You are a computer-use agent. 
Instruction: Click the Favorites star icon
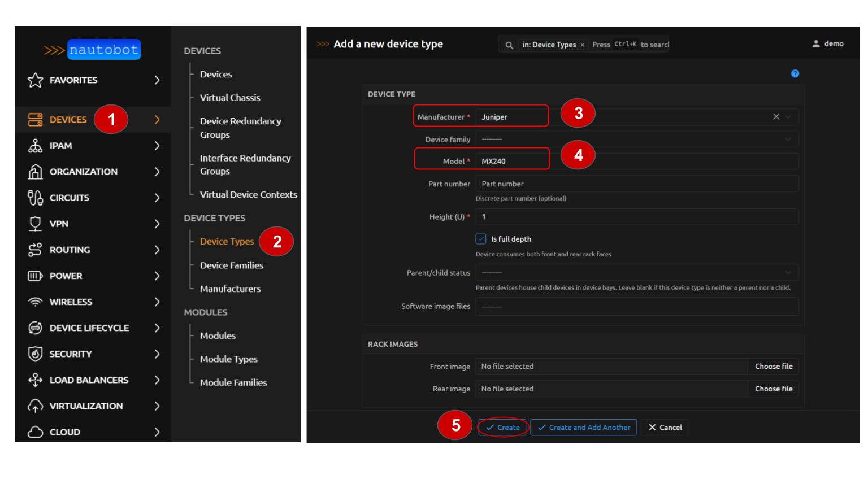(35, 80)
